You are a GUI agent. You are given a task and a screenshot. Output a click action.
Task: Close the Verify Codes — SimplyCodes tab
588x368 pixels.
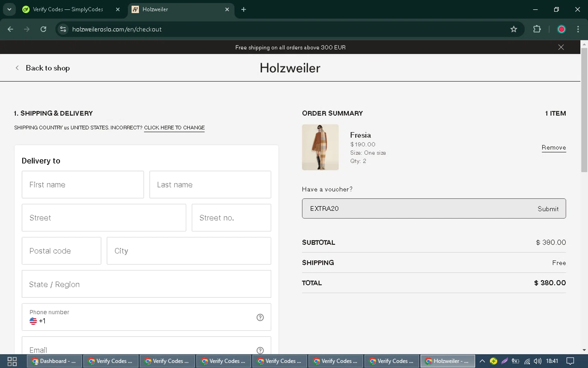pyautogui.click(x=118, y=9)
